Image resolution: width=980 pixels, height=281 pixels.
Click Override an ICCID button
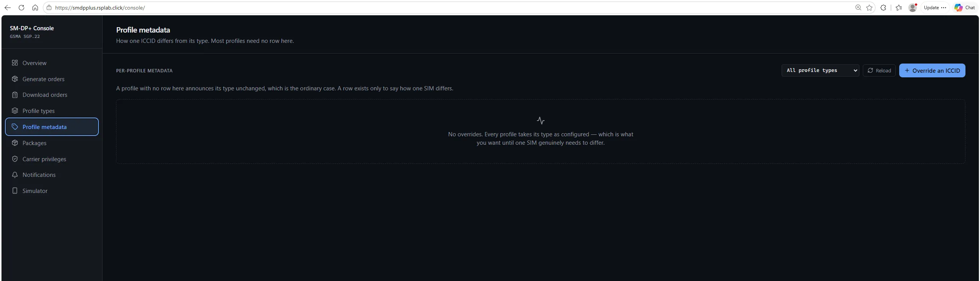pos(932,70)
